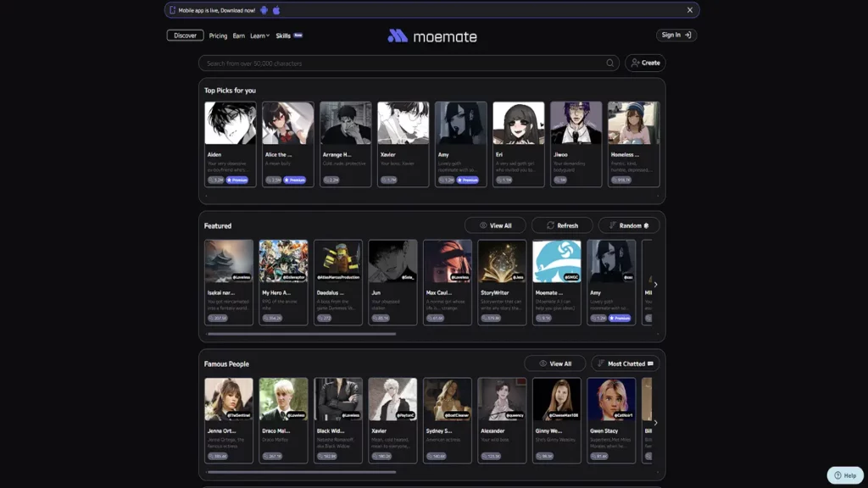Toggle Most Chatted sorting for Famous People
This screenshot has width=868, height=488.
click(625, 363)
